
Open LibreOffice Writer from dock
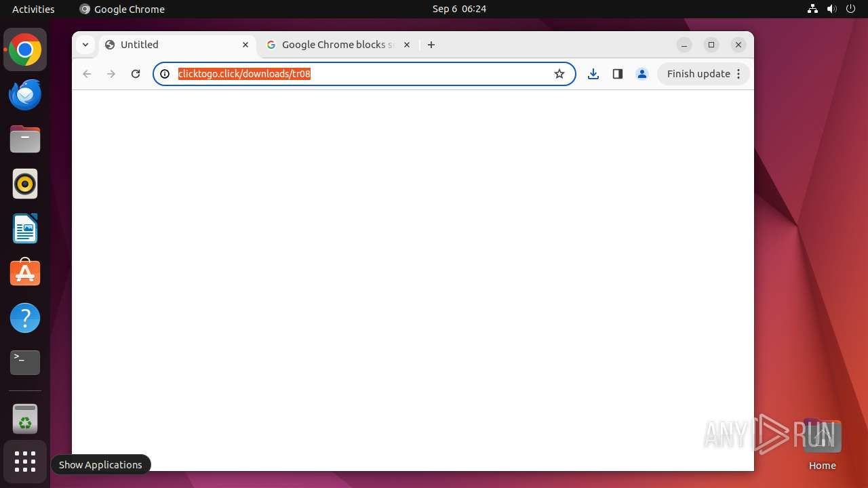click(x=25, y=228)
